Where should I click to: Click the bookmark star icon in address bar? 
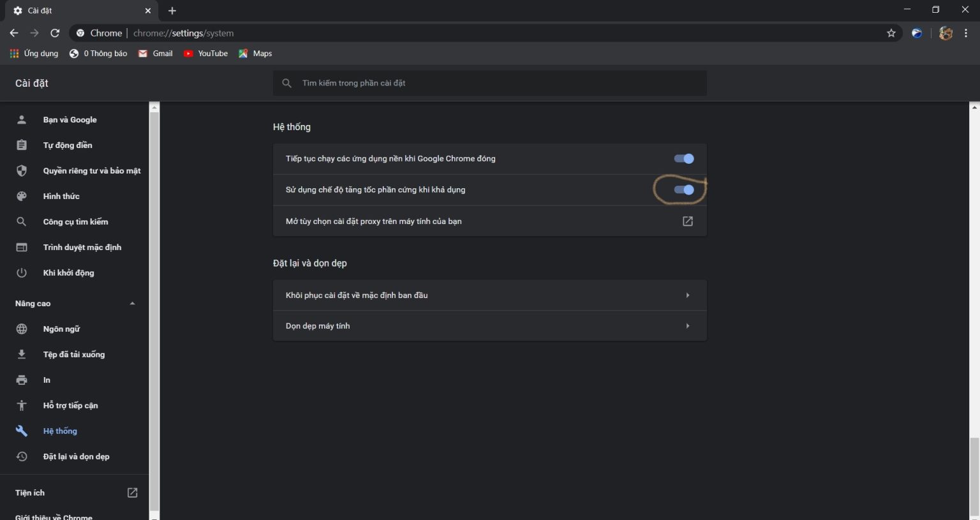(x=891, y=33)
